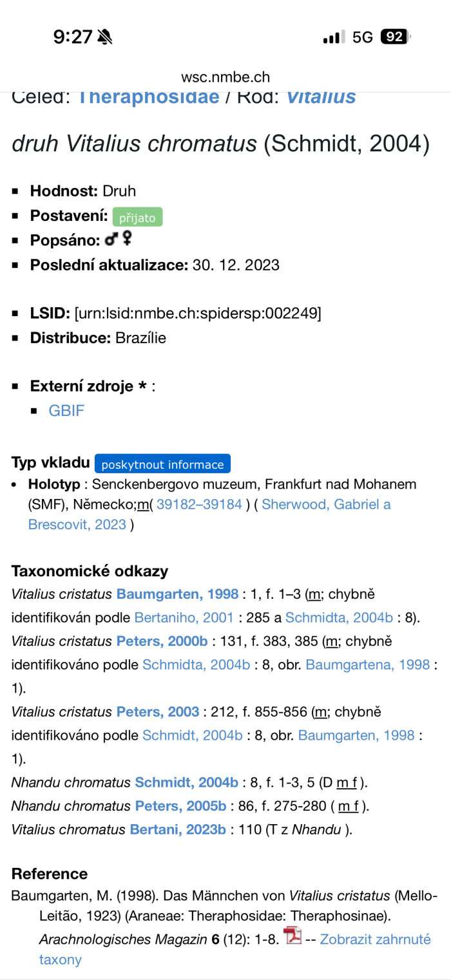This screenshot has height=980, width=451.
Task: Open the Theraphosidae family link
Action: coord(148,98)
